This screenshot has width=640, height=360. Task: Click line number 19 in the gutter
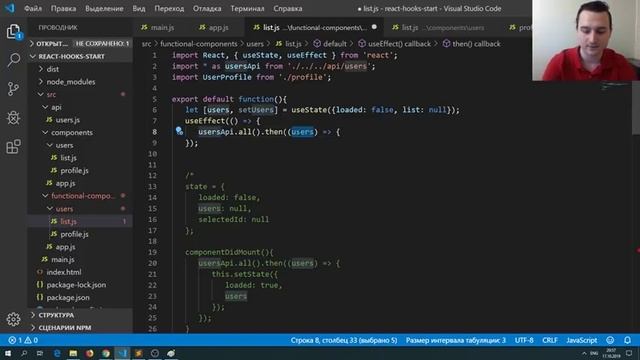click(152, 252)
